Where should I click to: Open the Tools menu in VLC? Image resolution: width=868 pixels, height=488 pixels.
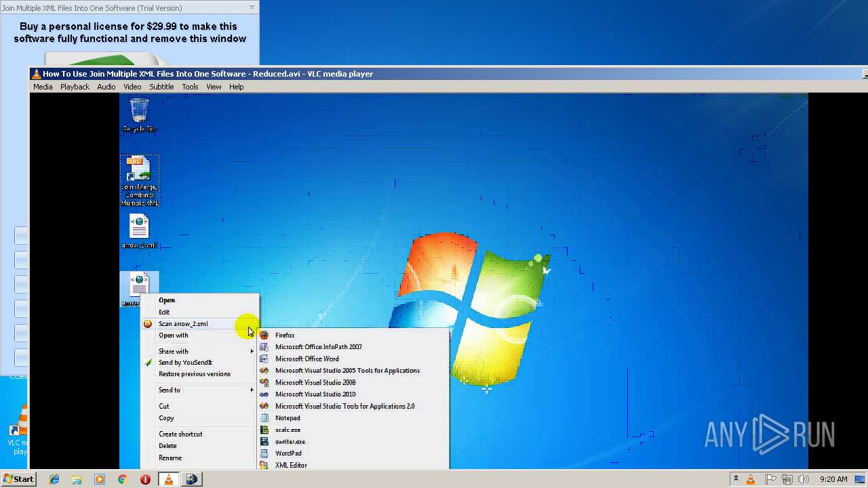(190, 87)
